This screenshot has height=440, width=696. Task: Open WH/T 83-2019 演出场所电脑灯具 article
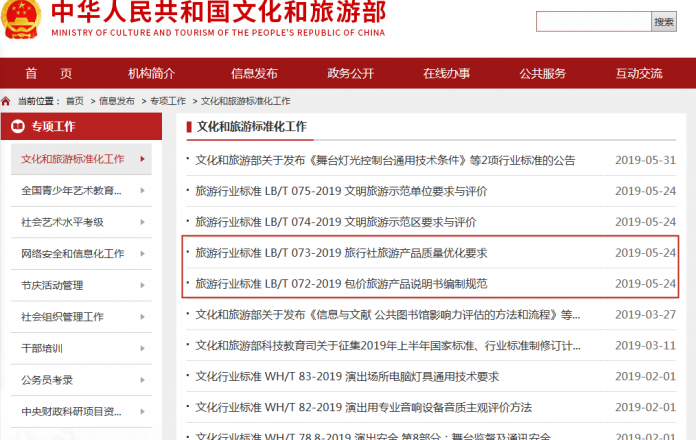coord(346,377)
